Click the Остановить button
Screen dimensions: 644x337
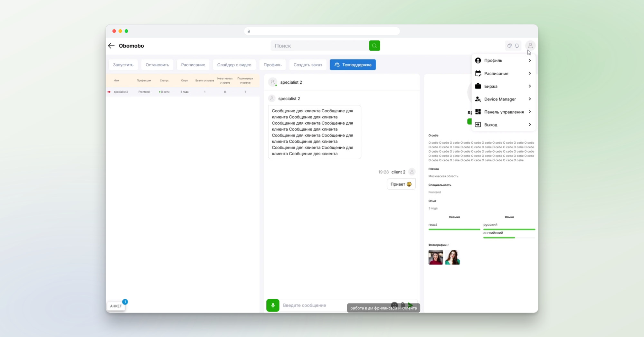tap(157, 65)
